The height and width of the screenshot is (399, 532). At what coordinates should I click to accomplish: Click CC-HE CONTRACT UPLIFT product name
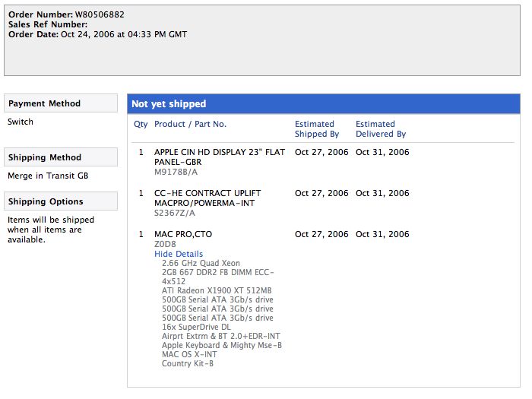pyautogui.click(x=207, y=198)
